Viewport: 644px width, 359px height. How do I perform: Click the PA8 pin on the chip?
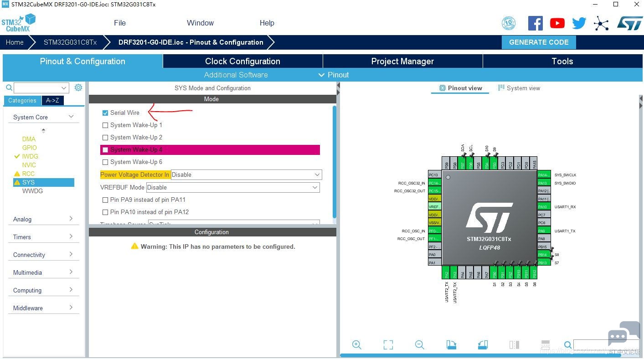click(x=544, y=239)
